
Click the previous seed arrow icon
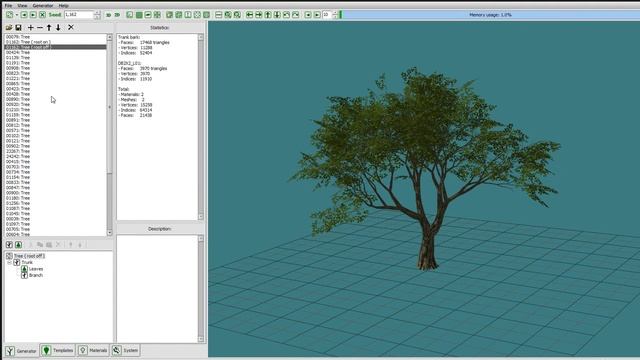click(x=24, y=15)
